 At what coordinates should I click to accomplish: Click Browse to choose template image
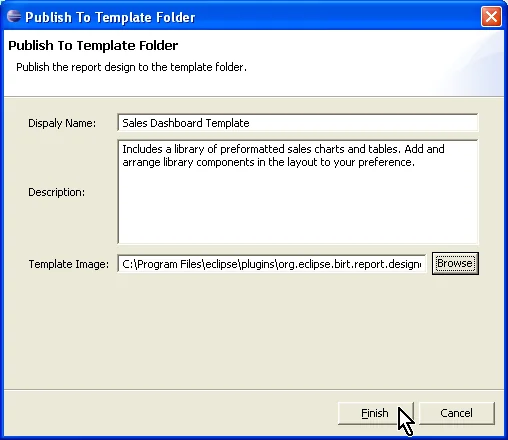(x=455, y=264)
